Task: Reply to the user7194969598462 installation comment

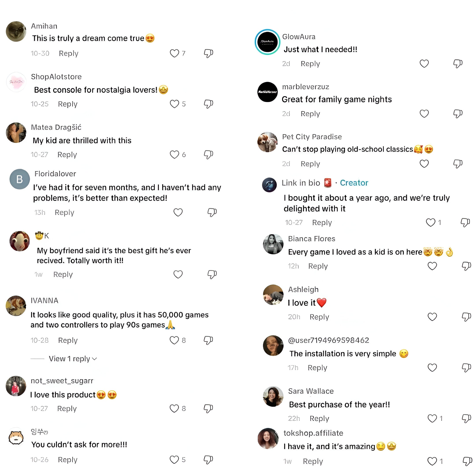Action: coord(317,368)
